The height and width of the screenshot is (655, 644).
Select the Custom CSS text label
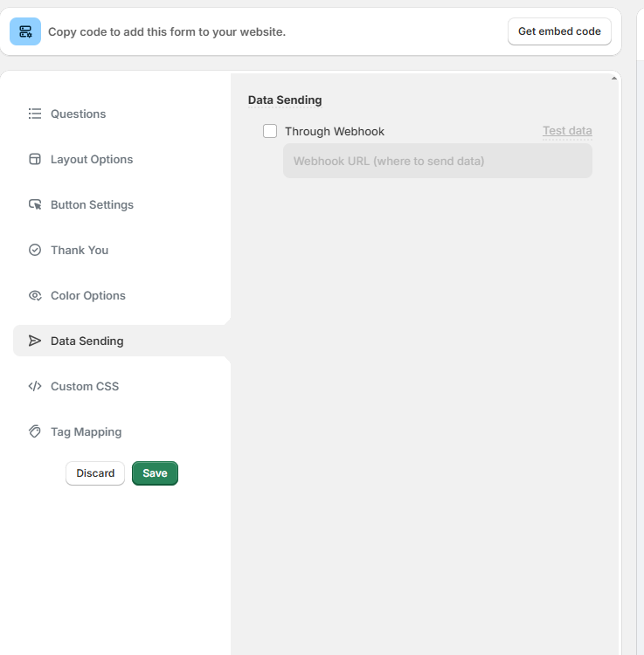[x=85, y=386]
